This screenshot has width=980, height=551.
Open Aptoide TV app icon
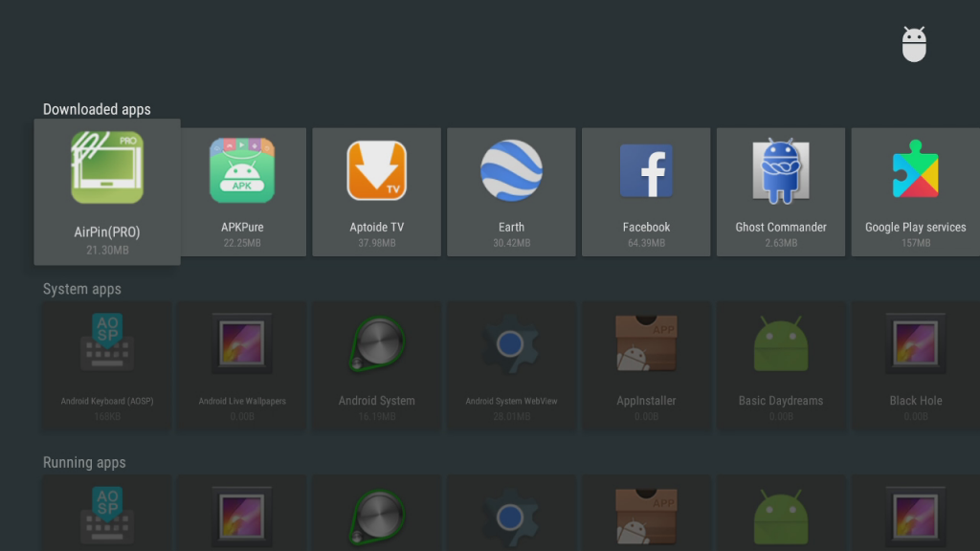[x=377, y=170]
